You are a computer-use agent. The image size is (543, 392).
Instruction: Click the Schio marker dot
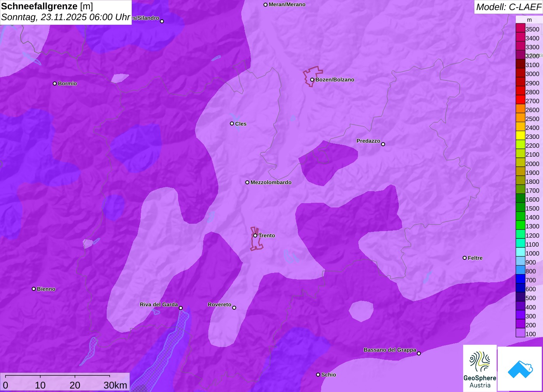click(318, 375)
